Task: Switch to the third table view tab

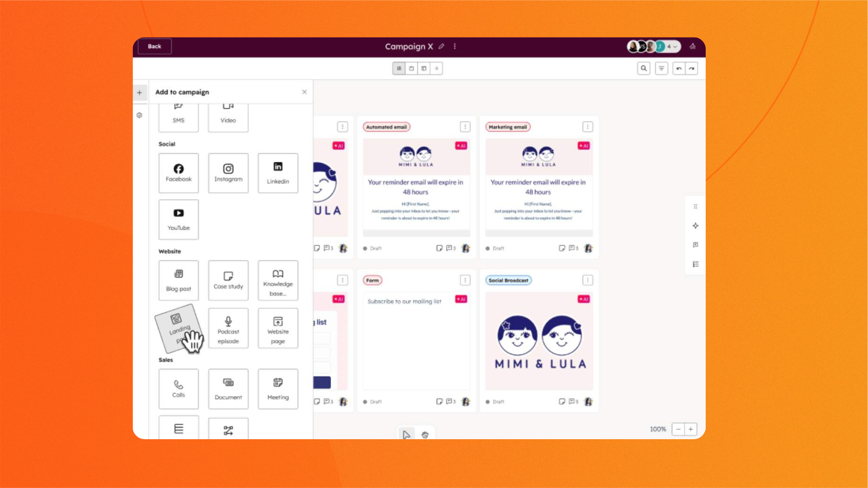Action: click(424, 68)
